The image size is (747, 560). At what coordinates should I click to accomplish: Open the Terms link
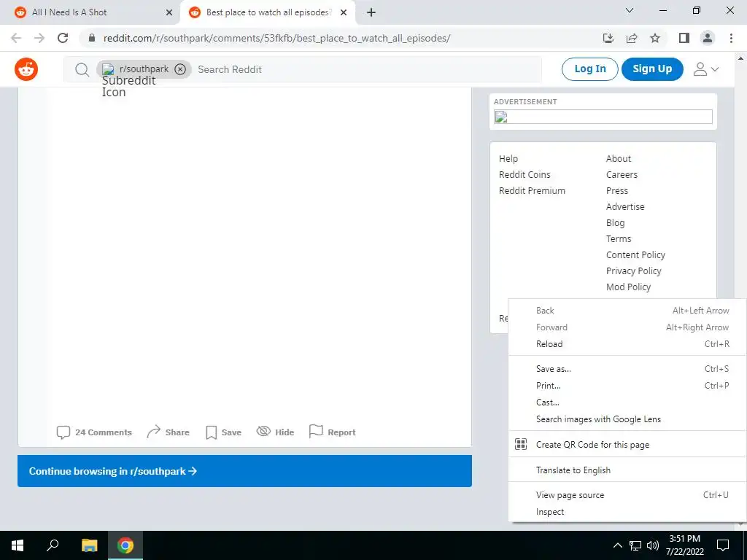click(x=619, y=239)
